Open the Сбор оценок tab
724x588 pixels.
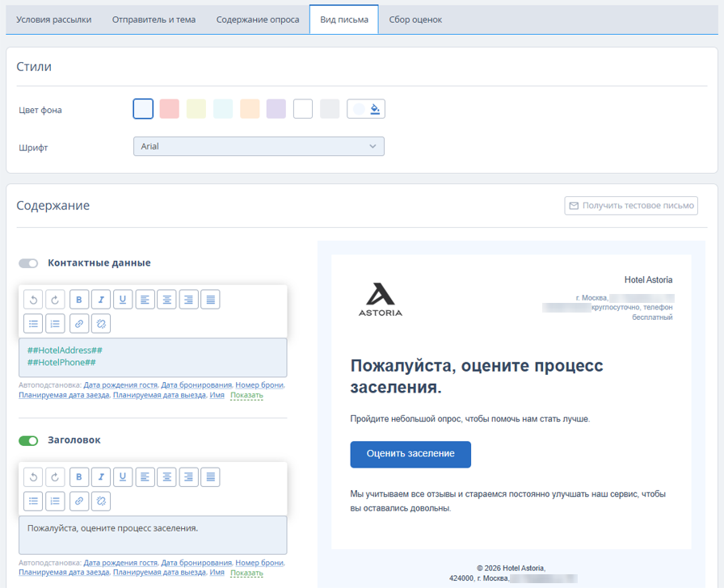coord(415,20)
